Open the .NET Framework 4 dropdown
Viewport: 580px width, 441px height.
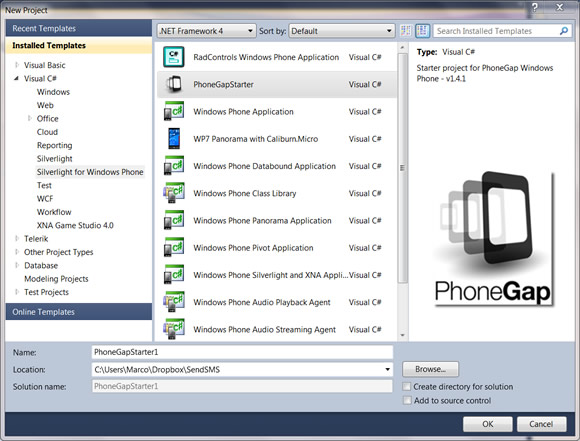click(x=206, y=31)
